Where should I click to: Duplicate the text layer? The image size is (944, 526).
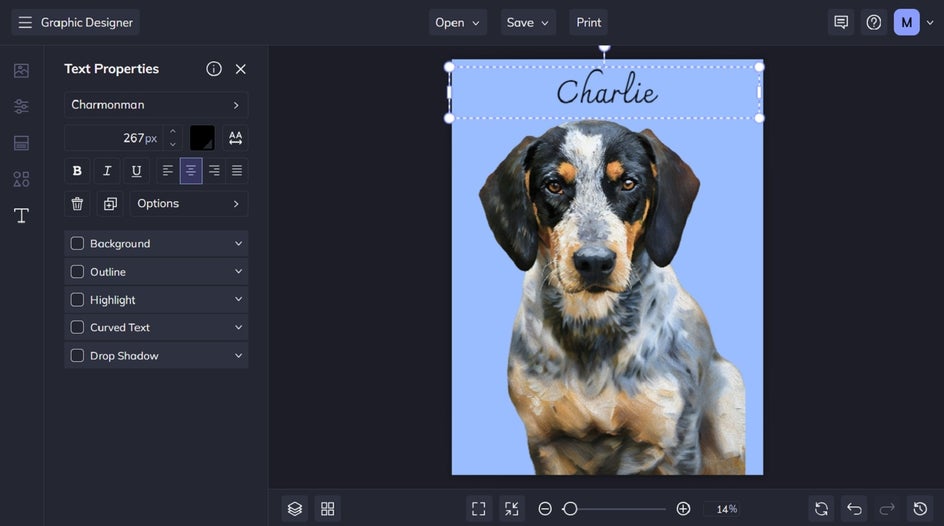pyautogui.click(x=110, y=203)
